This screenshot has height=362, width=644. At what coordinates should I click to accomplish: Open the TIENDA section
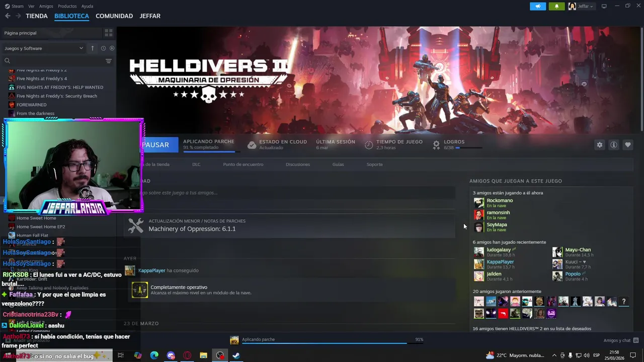37,16
